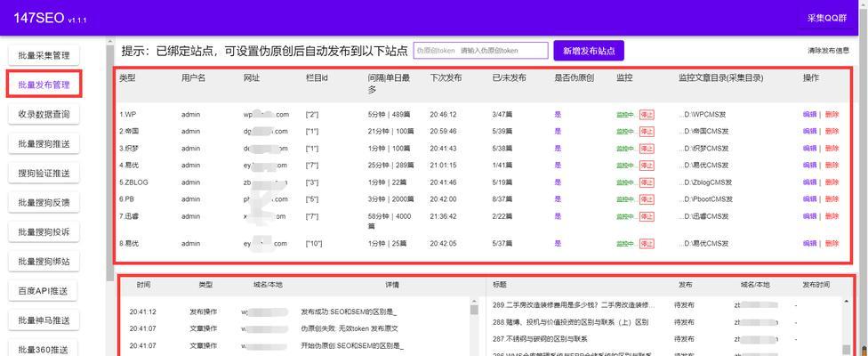Stop monitoring for 7.迅睿 site

pos(647,216)
